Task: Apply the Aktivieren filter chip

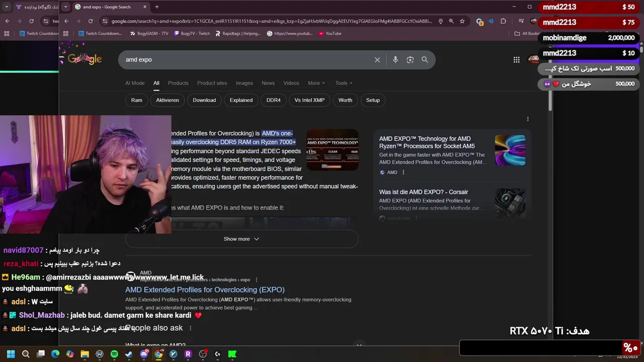Action: pyautogui.click(x=168, y=100)
